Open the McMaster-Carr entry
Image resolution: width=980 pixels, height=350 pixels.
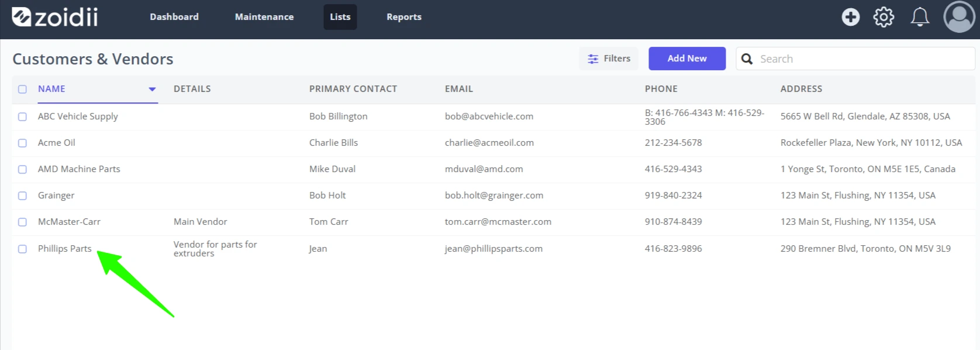(x=69, y=222)
